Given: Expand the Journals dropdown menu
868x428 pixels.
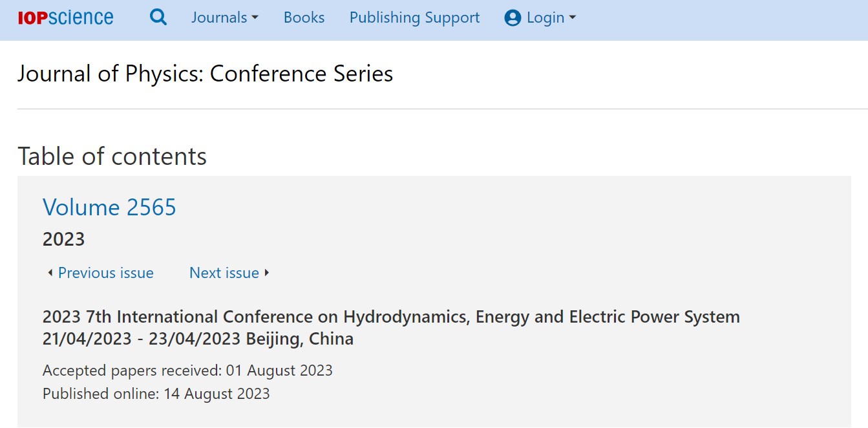Looking at the screenshot, I should [225, 17].
